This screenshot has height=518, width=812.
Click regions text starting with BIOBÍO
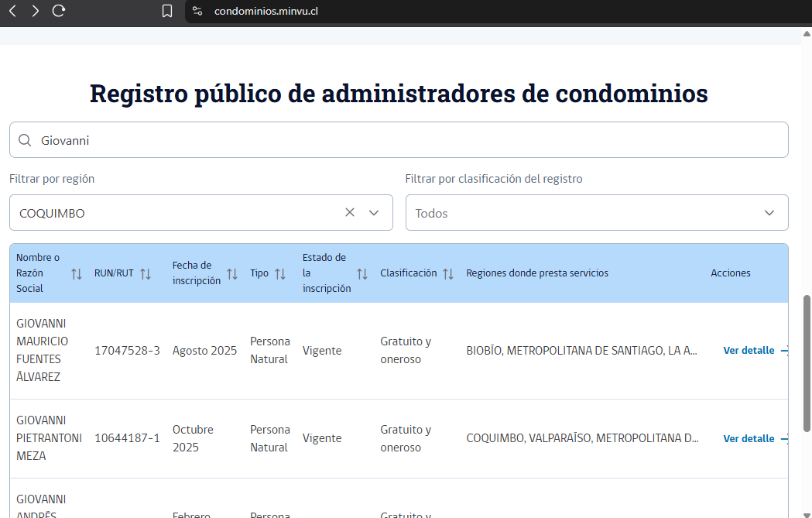581,351
